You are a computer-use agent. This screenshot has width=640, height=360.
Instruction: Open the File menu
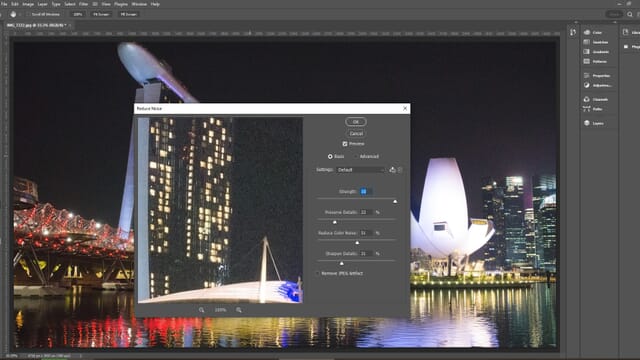click(x=4, y=4)
